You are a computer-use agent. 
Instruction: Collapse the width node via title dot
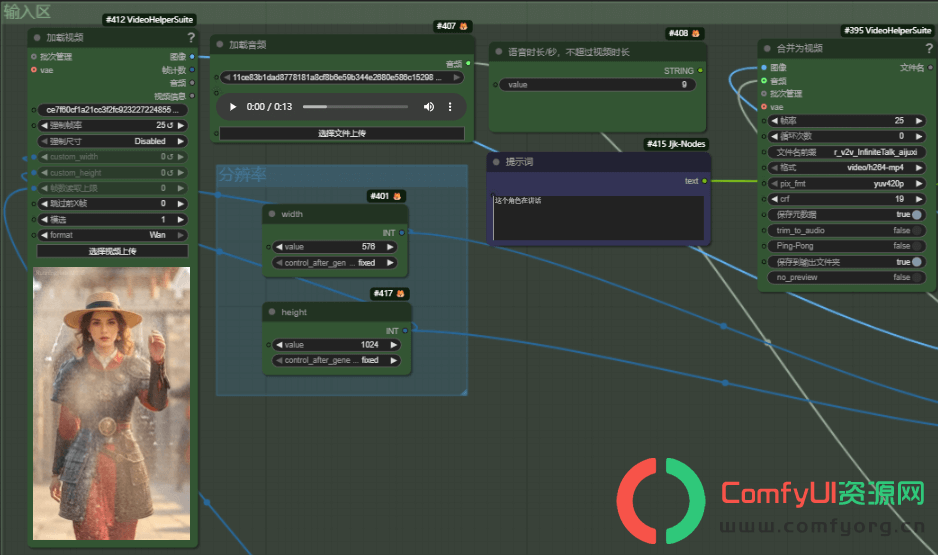[272, 214]
